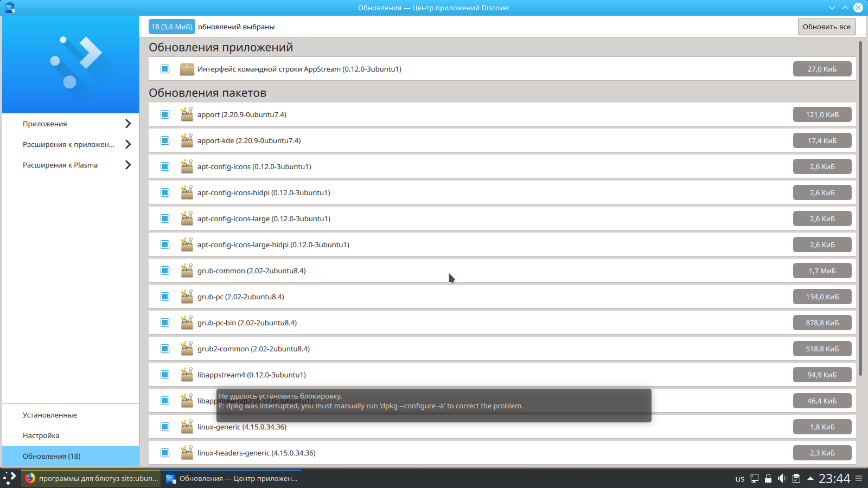Image resolution: width=868 pixels, height=488 pixels.
Task: Click the grub2-common package icon
Action: [187, 349]
